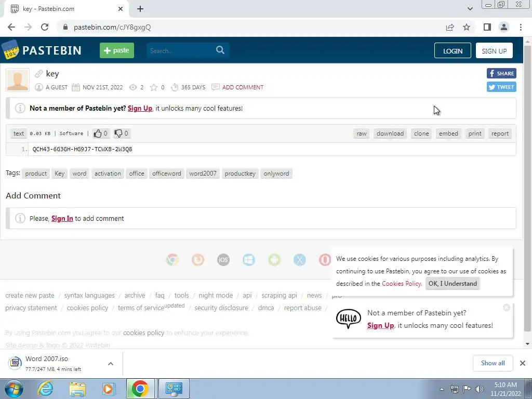Select the word2007 tag

pyautogui.click(x=203, y=174)
